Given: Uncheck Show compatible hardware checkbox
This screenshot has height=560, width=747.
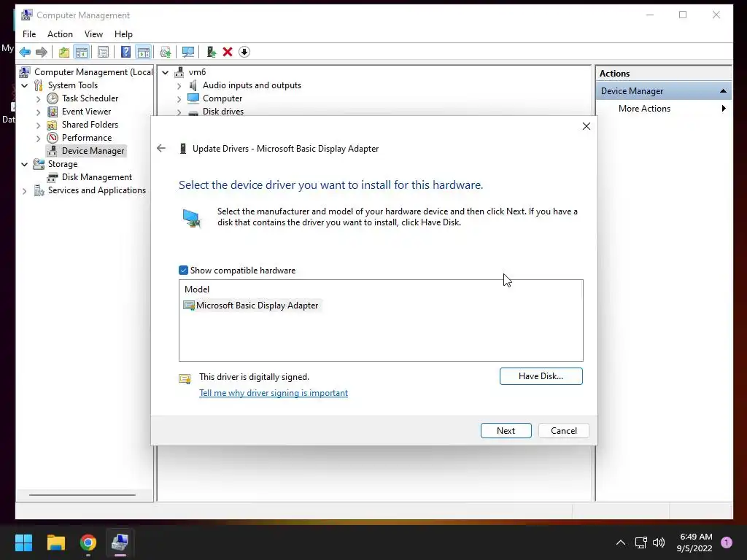Looking at the screenshot, I should coord(183,271).
